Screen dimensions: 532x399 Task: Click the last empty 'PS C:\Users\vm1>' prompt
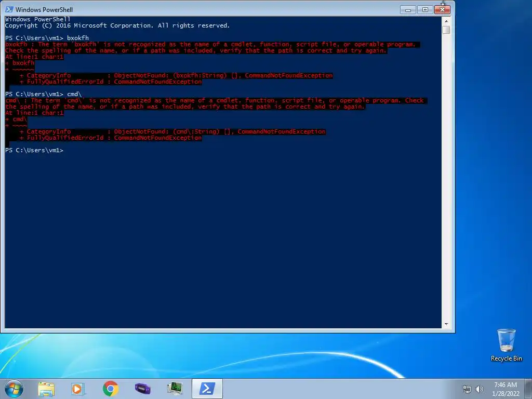(34, 150)
